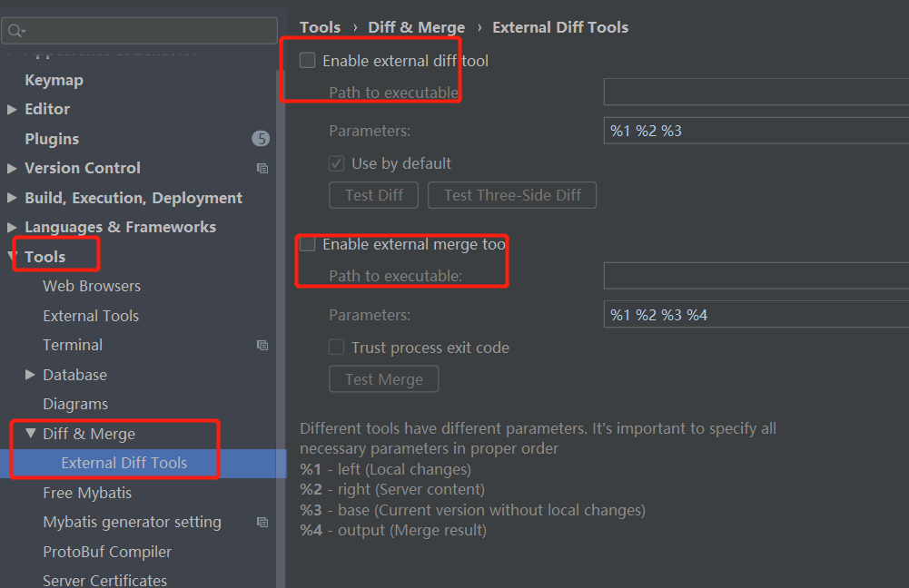Focus the diff Parameters input field

click(x=756, y=131)
